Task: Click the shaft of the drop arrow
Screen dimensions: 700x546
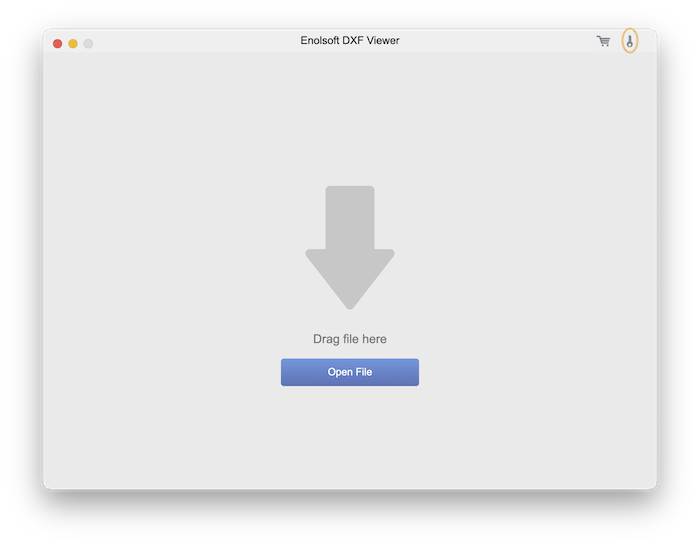Action: pos(350,217)
